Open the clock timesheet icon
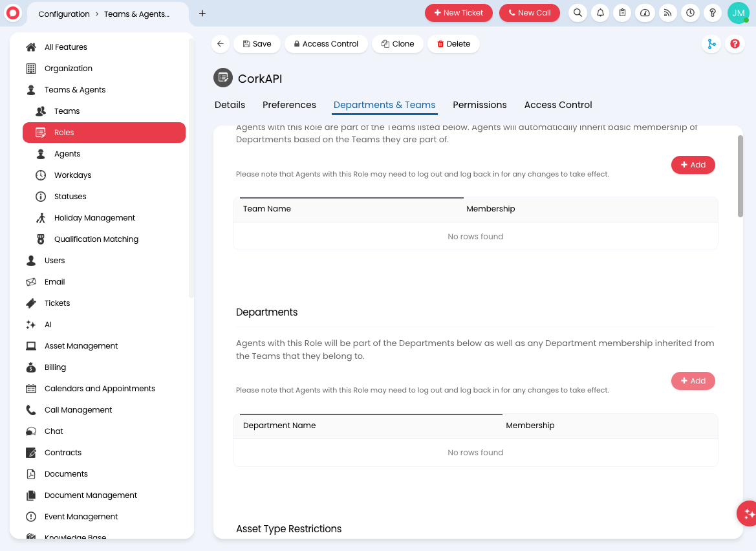Screen dimensions: 756x551 [x=691, y=13]
